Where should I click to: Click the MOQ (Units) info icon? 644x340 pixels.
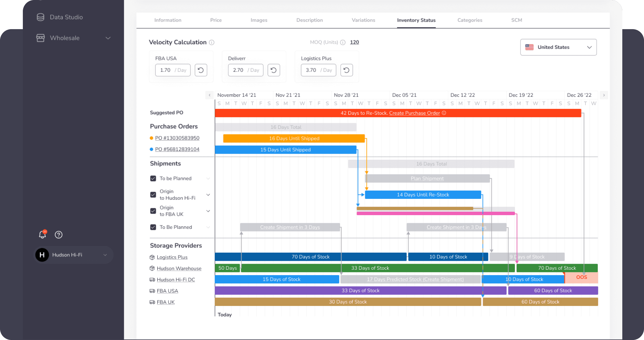tap(343, 43)
